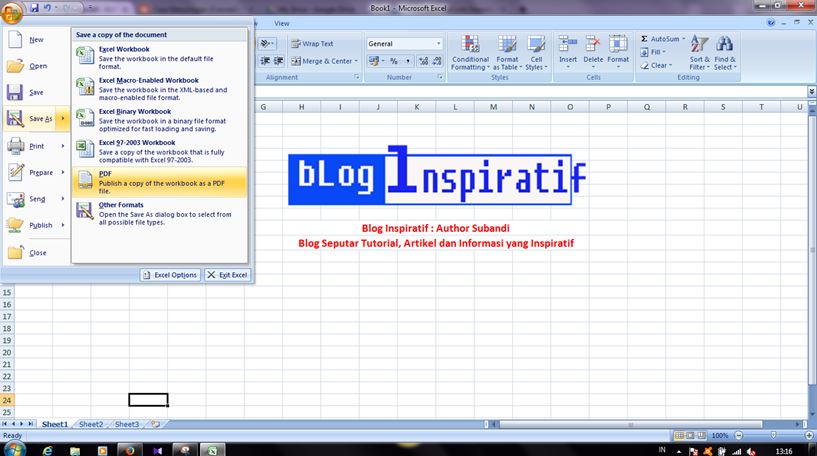Viewport: 817px width, 456px height.
Task: Open Number dialog launcher
Action: [x=440, y=77]
